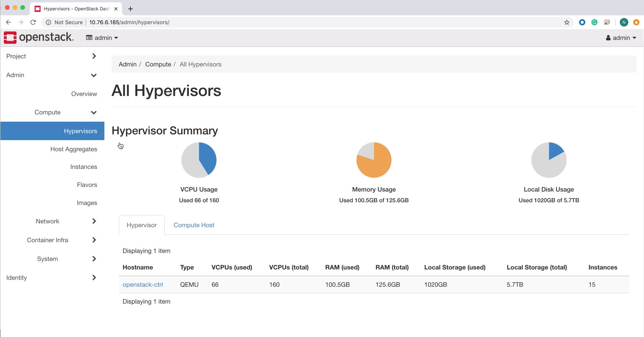Open Images in the sidebar
This screenshot has width=644, height=337.
pos(87,203)
